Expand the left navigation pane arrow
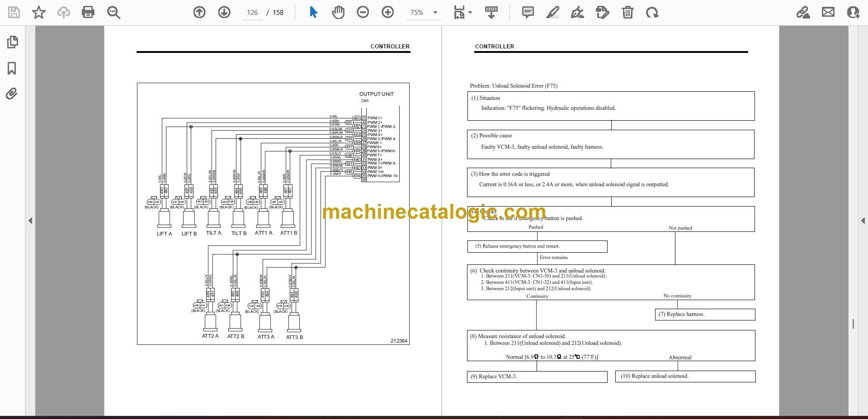The height and width of the screenshot is (419, 868). (x=30, y=221)
